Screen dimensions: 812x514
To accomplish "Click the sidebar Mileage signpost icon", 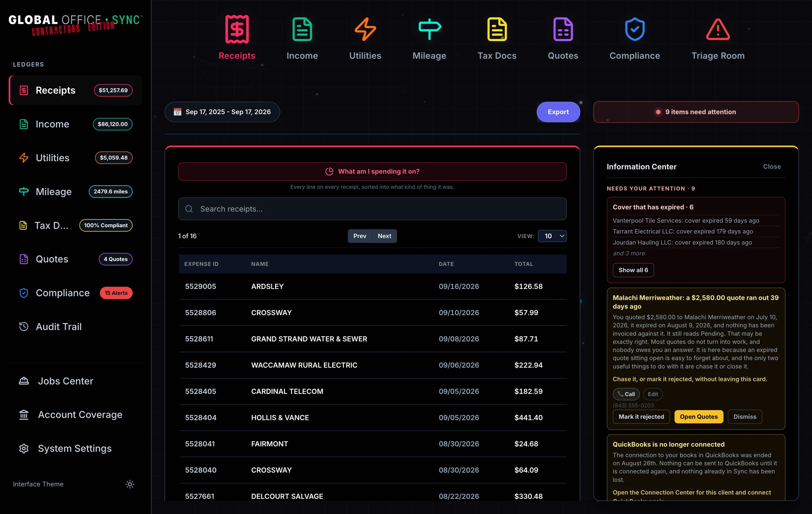I will (24, 192).
